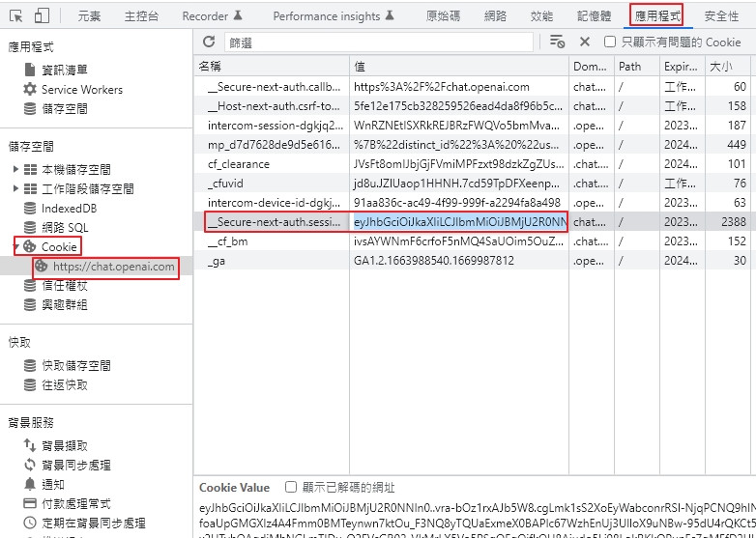Sort by 大小 column header
The image size is (756, 538).
(x=728, y=66)
